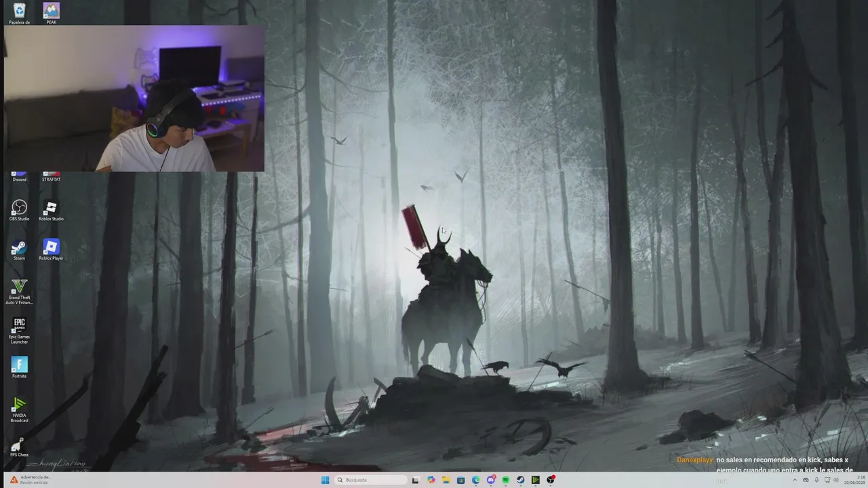Open Task View from the taskbar
This screenshot has height=488, width=868.
click(x=416, y=480)
